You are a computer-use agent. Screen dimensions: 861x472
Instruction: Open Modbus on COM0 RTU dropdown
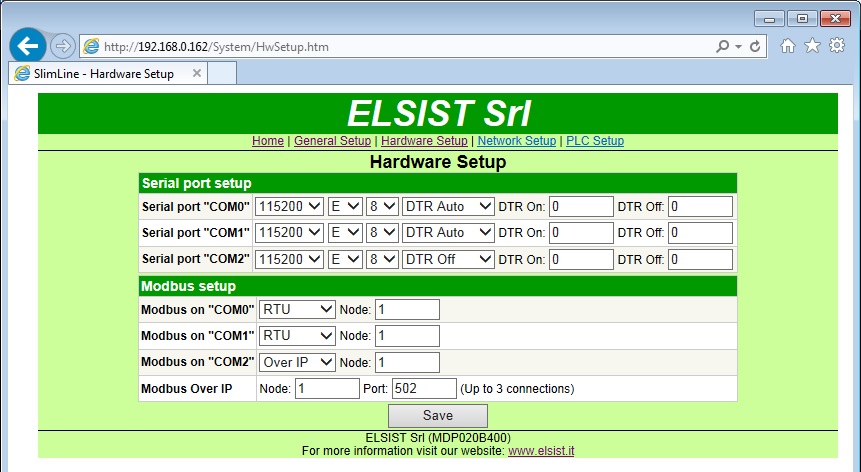297,310
